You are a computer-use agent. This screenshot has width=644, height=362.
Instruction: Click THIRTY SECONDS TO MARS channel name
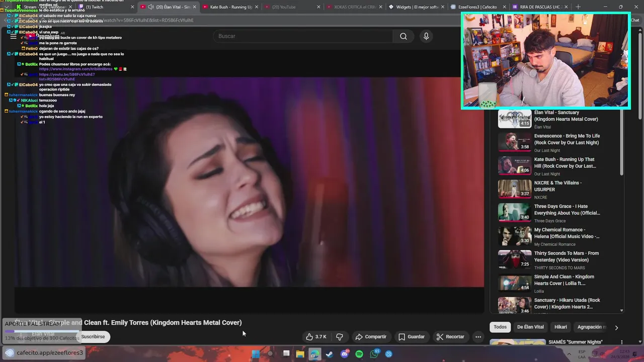[559, 268]
